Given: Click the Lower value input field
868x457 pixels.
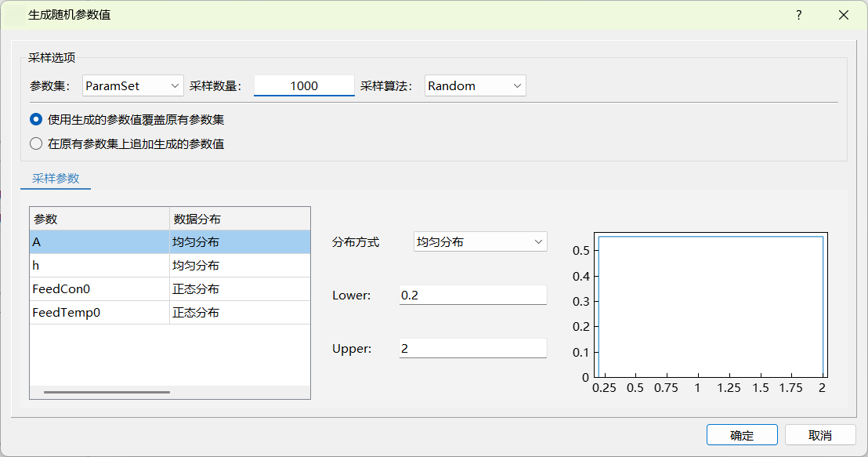Looking at the screenshot, I should pyautogui.click(x=472, y=296).
